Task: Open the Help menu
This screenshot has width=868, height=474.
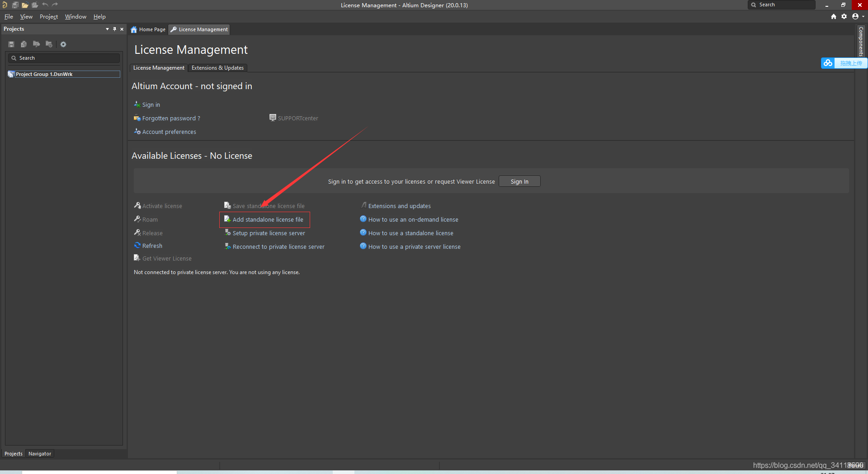Action: tap(99, 17)
